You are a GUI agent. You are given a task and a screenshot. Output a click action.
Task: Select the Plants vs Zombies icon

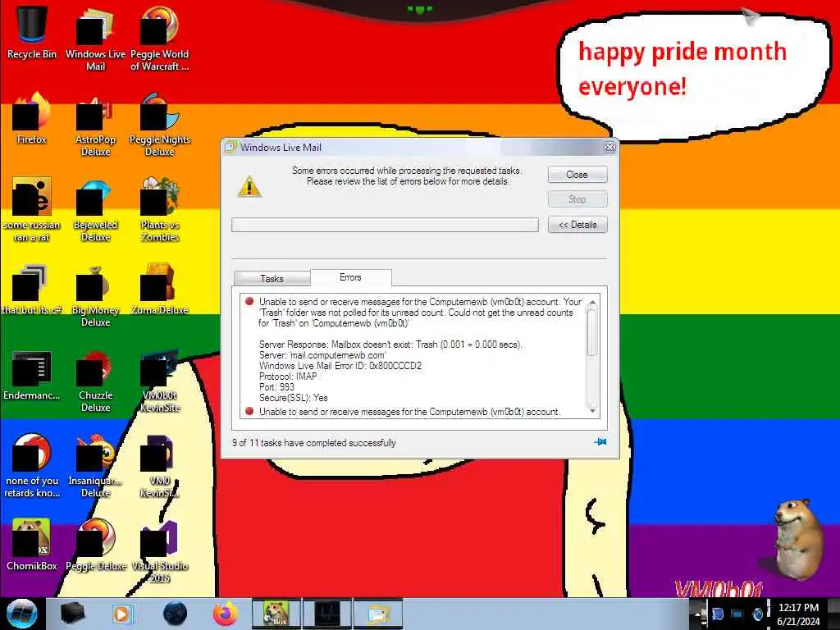click(160, 209)
